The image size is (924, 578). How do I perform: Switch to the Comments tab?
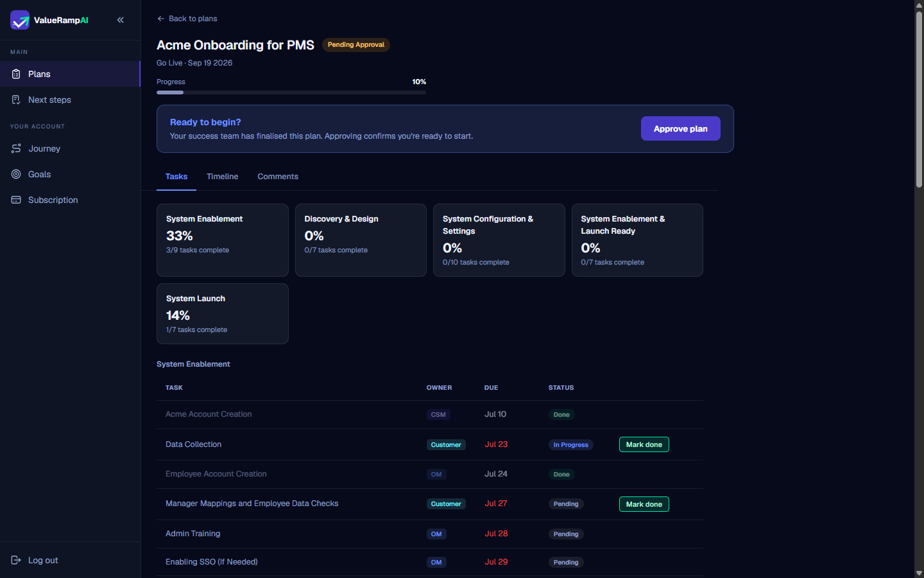[278, 177]
